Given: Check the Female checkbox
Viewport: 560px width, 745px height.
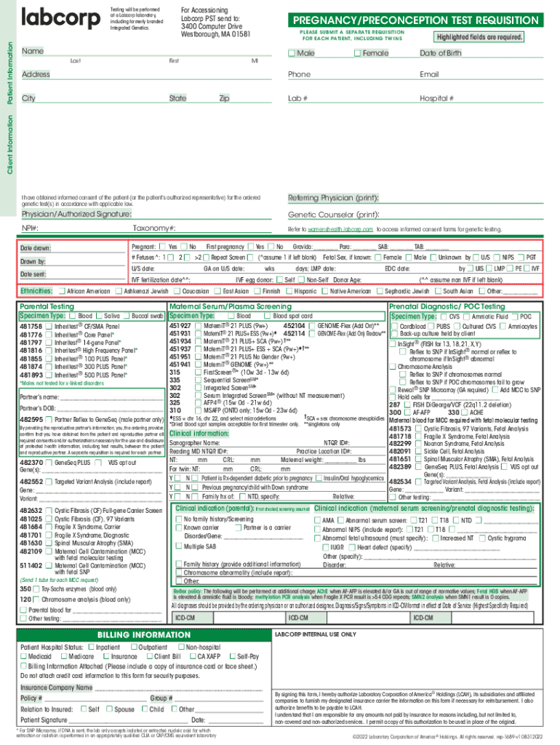Looking at the screenshot, I should click(x=357, y=54).
